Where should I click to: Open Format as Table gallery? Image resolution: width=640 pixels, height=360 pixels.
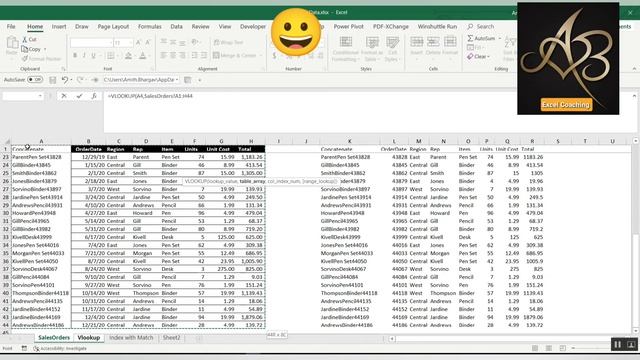pos(372,49)
